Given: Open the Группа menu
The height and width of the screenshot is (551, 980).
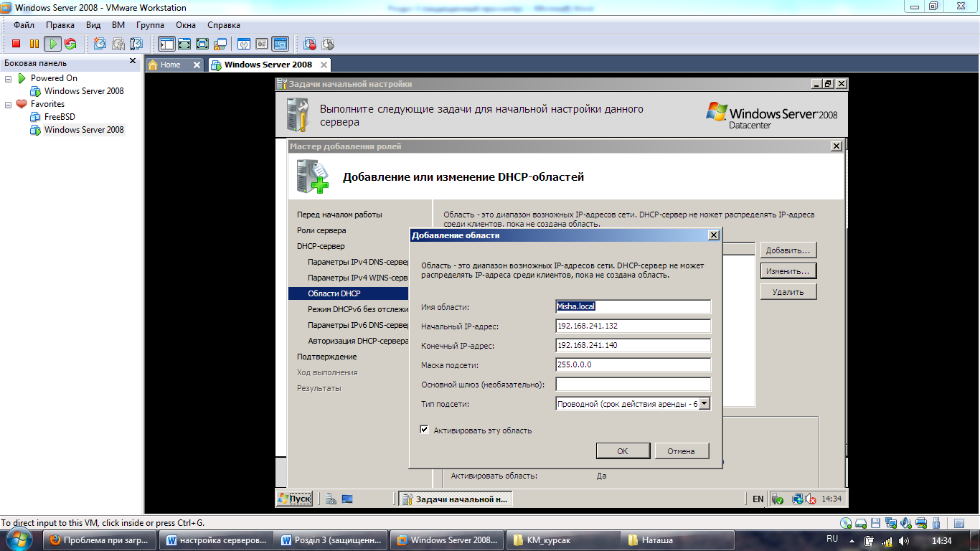Looking at the screenshot, I should pos(150,25).
